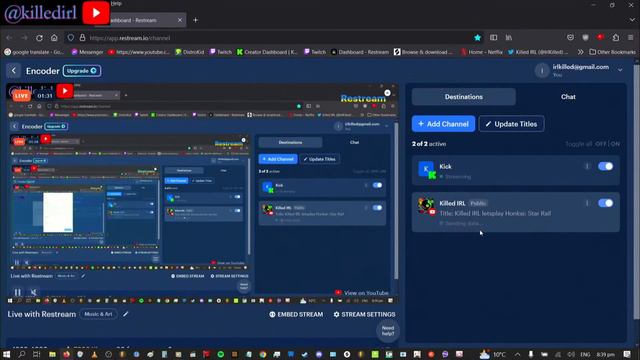Click the Upgrade button beside Encoder

point(82,71)
